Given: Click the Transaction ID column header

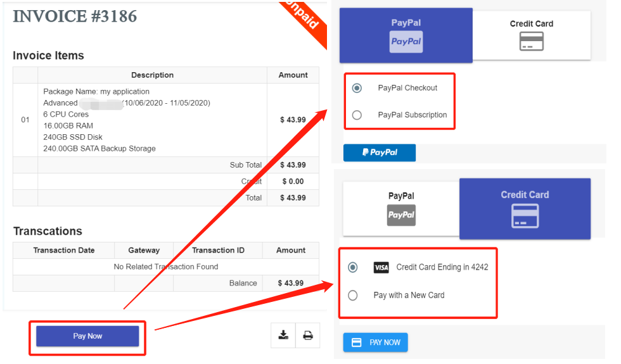Looking at the screenshot, I should pos(218,250).
